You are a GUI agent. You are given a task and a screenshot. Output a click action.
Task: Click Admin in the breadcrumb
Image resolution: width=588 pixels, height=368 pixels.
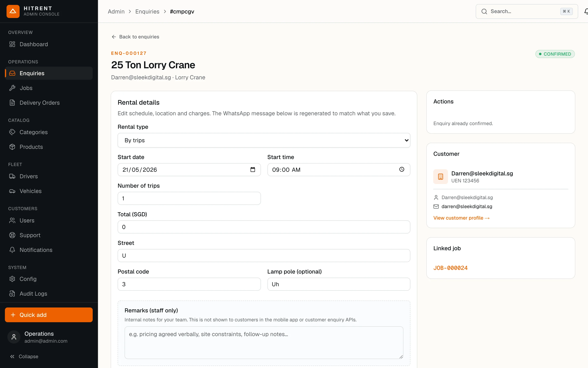(116, 11)
